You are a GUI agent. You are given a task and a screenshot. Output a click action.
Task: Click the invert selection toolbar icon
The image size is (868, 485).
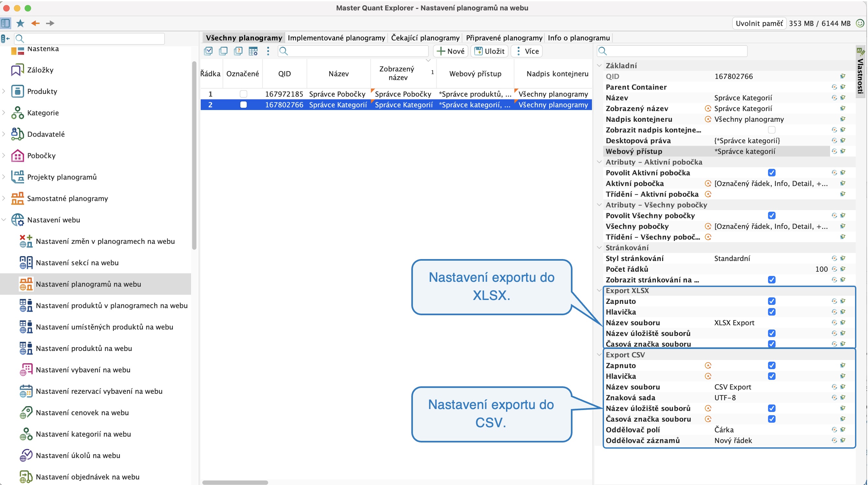(238, 51)
